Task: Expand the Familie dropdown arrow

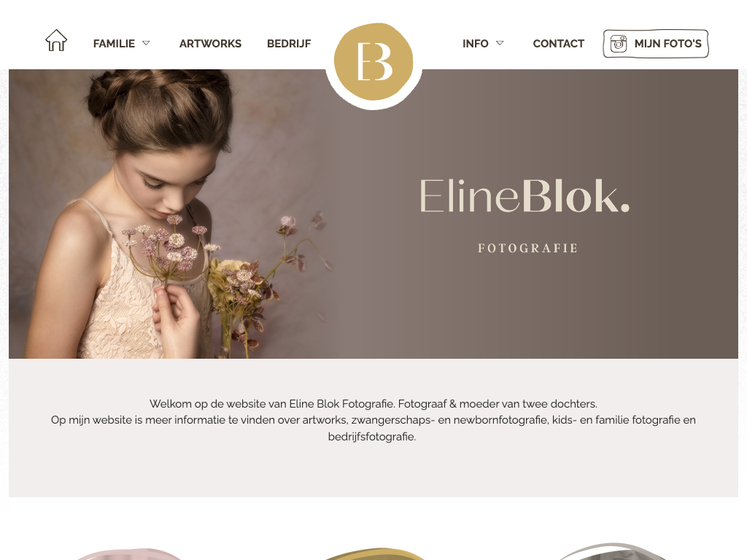Action: pyautogui.click(x=146, y=43)
